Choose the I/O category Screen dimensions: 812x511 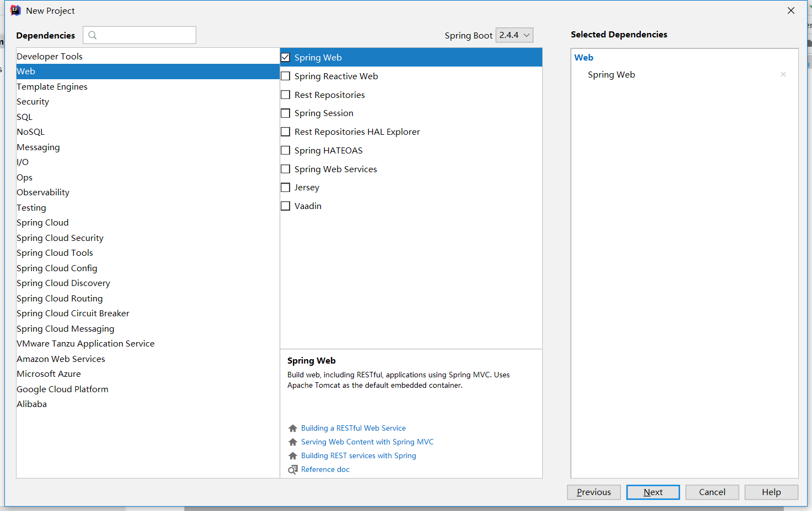click(148, 162)
